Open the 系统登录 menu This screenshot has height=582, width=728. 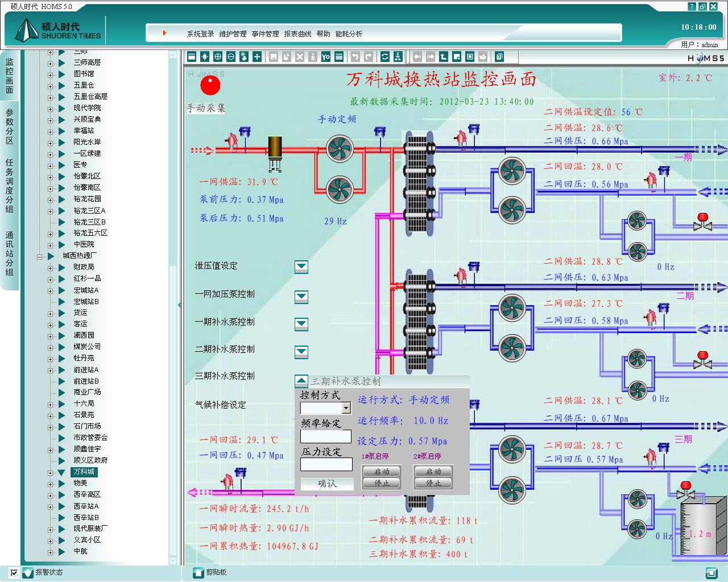(200, 34)
